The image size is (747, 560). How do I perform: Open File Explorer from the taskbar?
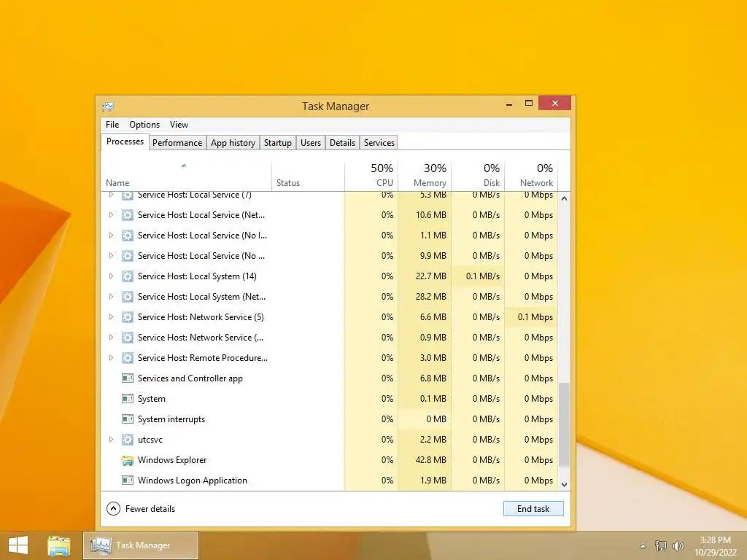pyautogui.click(x=58, y=545)
